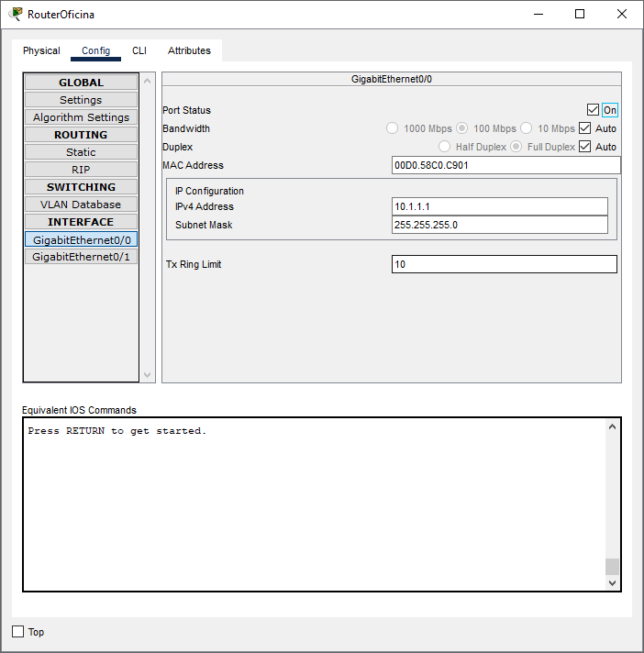This screenshot has width=644, height=653.
Task: Select Static routing option
Action: 81,152
